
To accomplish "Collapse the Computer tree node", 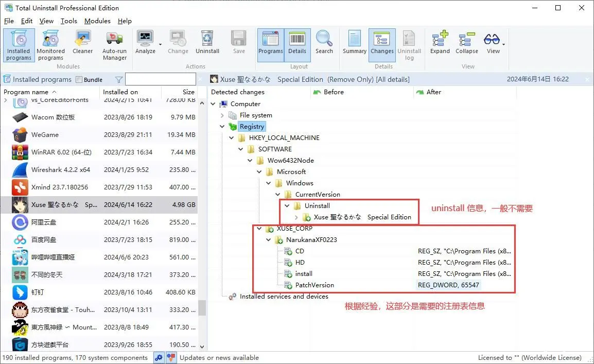I will tap(213, 104).
